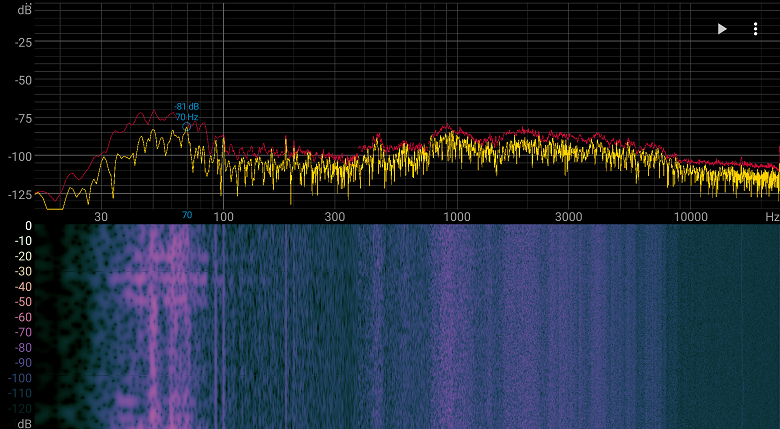Click the '-25' dB spectrum axis label
780x429 pixels.
click(23, 43)
